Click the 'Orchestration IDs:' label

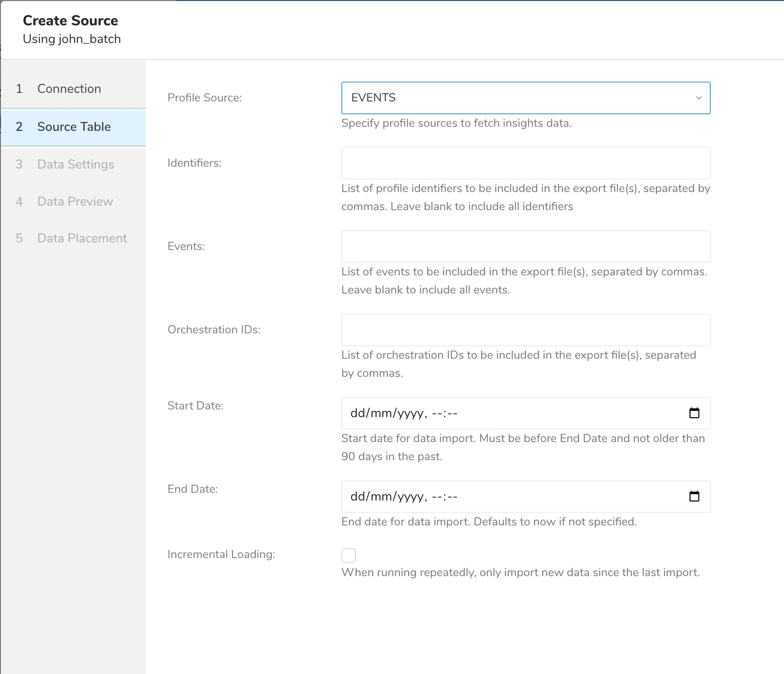click(214, 330)
